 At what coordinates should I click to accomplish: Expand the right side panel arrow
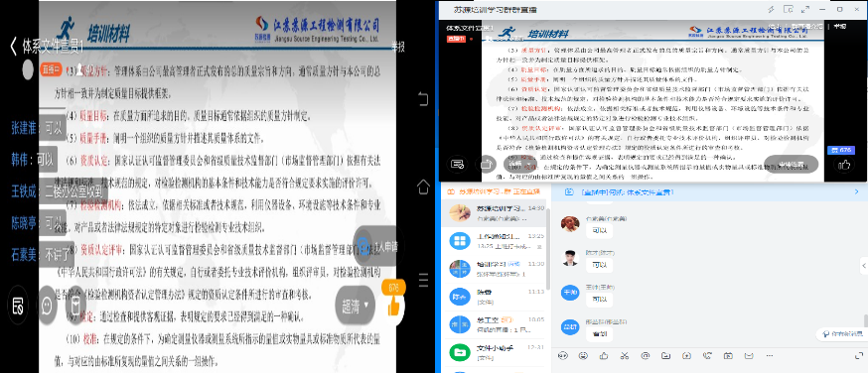(865, 266)
